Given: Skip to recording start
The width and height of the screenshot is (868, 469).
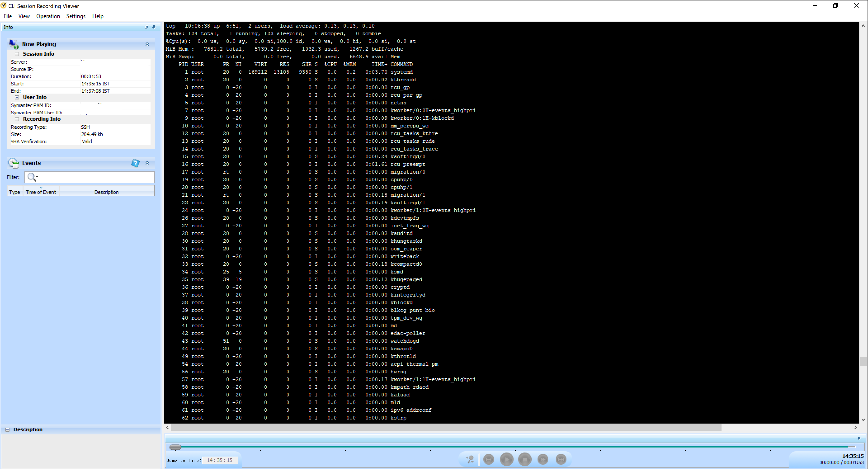Looking at the screenshot, I should coord(488,460).
